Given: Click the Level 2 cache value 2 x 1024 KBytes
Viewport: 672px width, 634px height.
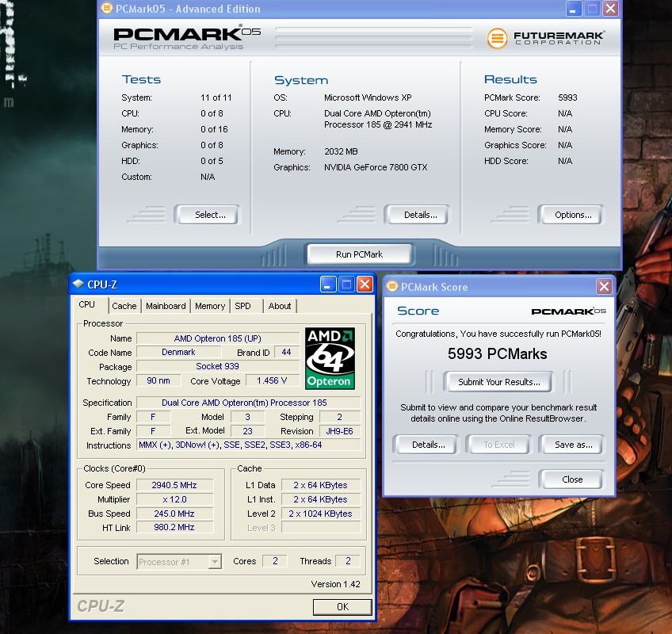Looking at the screenshot, I should [x=321, y=514].
